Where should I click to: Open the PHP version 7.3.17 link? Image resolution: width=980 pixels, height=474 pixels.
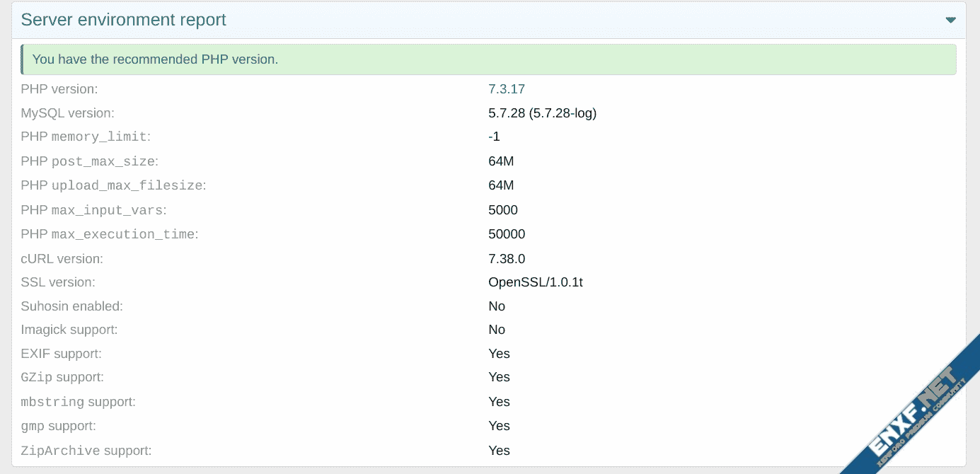(507, 89)
